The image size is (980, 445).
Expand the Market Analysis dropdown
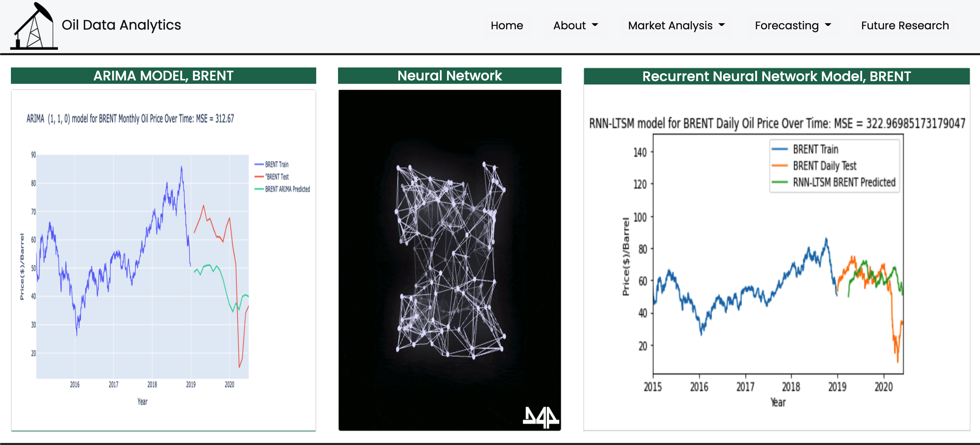click(x=676, y=26)
